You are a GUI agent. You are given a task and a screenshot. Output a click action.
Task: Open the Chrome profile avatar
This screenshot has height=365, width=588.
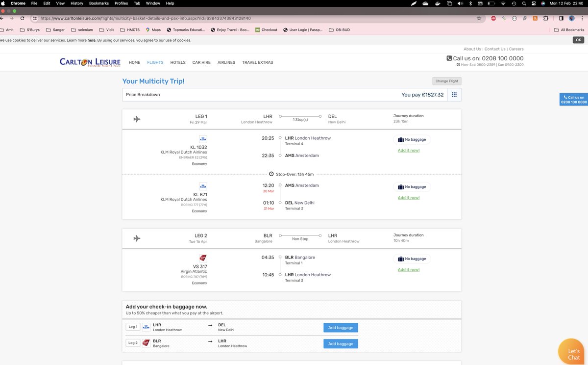click(x=572, y=18)
